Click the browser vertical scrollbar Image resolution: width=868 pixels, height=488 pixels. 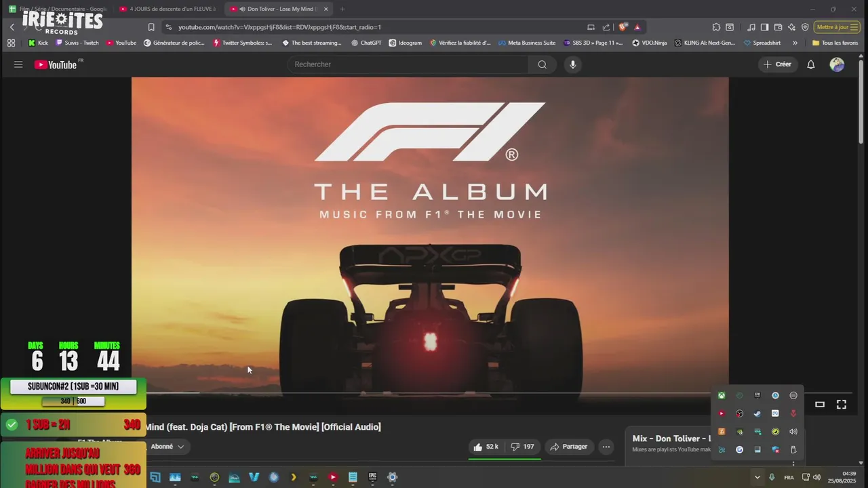coord(862,102)
